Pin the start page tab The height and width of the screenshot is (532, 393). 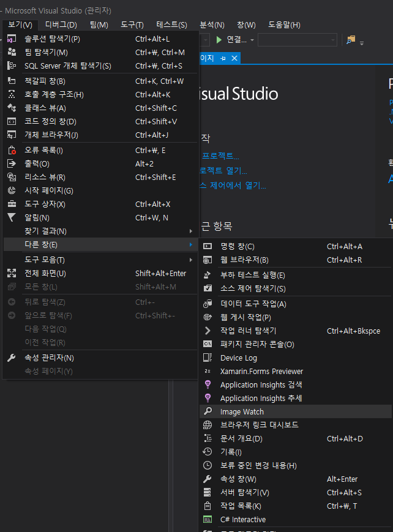point(223,58)
